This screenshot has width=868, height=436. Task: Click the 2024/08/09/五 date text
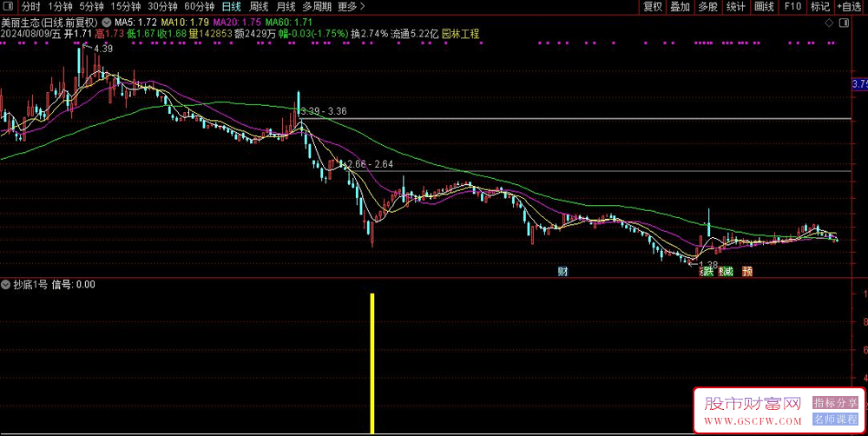(30, 34)
